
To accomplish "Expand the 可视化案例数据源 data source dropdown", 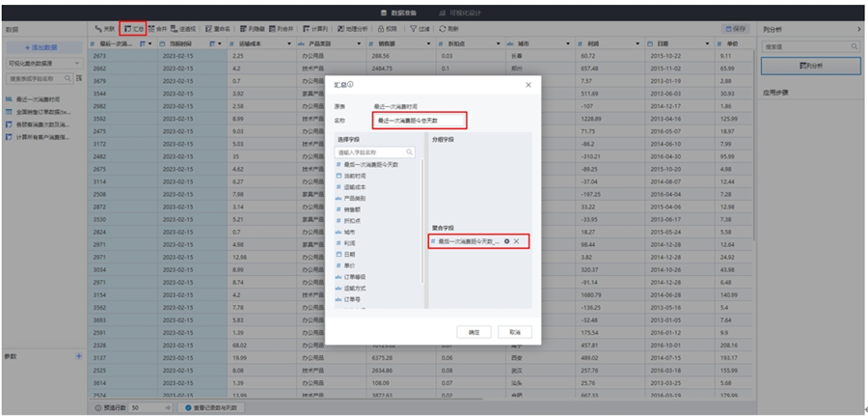I will point(43,63).
